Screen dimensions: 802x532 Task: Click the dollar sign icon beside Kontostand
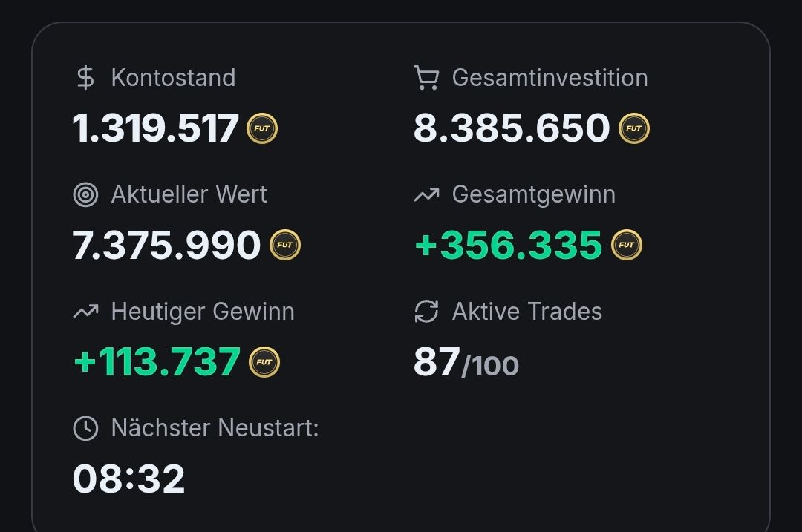85,78
